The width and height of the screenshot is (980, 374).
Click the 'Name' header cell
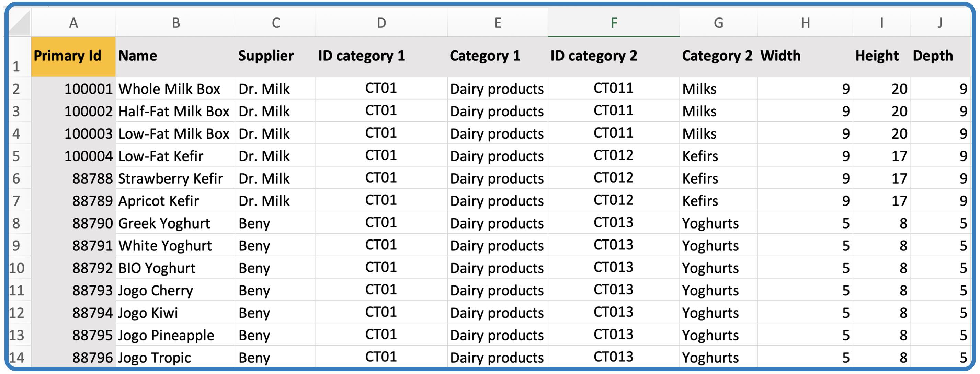(x=176, y=57)
